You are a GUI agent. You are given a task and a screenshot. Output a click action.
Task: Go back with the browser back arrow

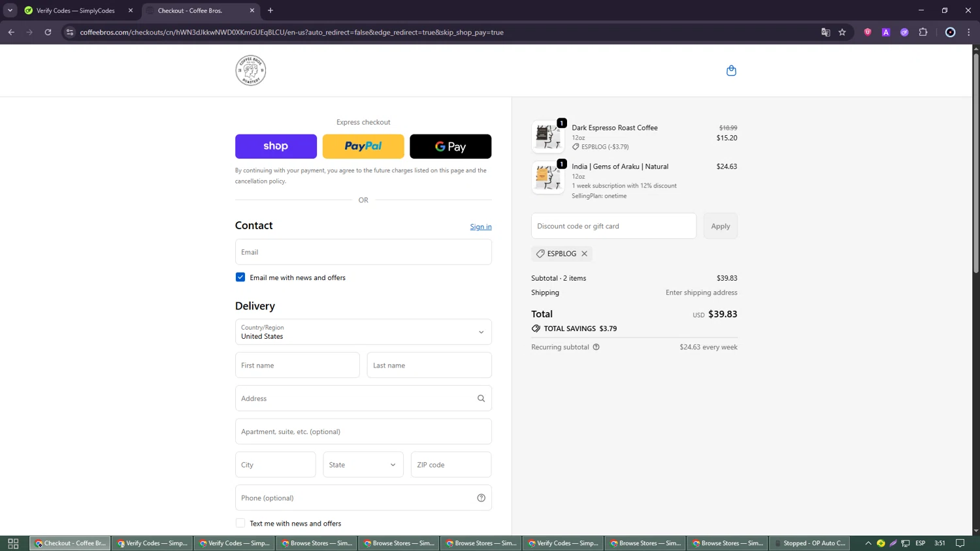click(x=11, y=32)
